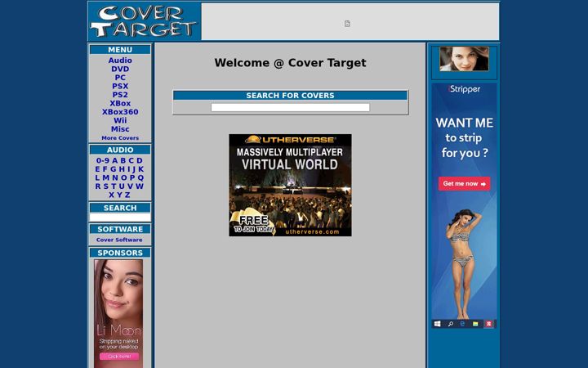Click the file explorer icon in the ad taskbar
This screenshot has width=588, height=368.
point(475,324)
